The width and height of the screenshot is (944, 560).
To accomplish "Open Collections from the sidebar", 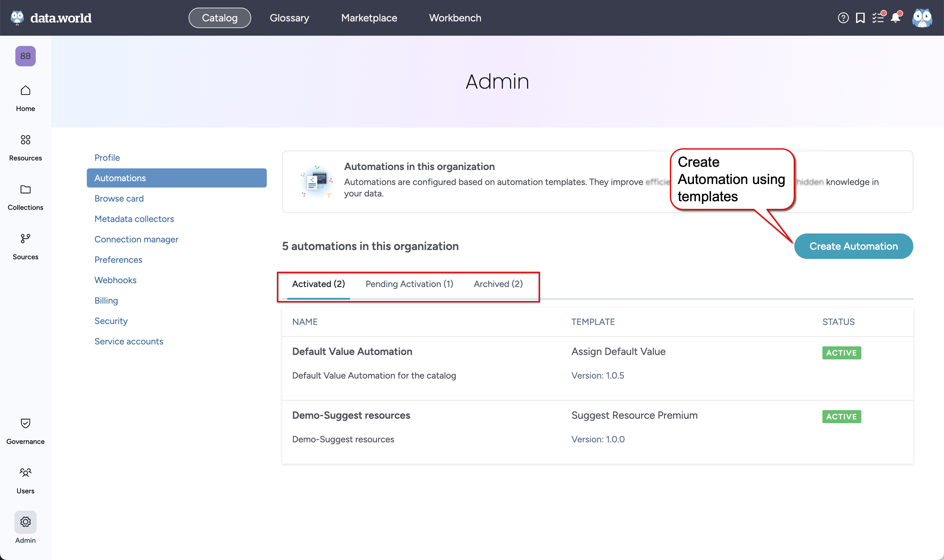I will click(25, 189).
